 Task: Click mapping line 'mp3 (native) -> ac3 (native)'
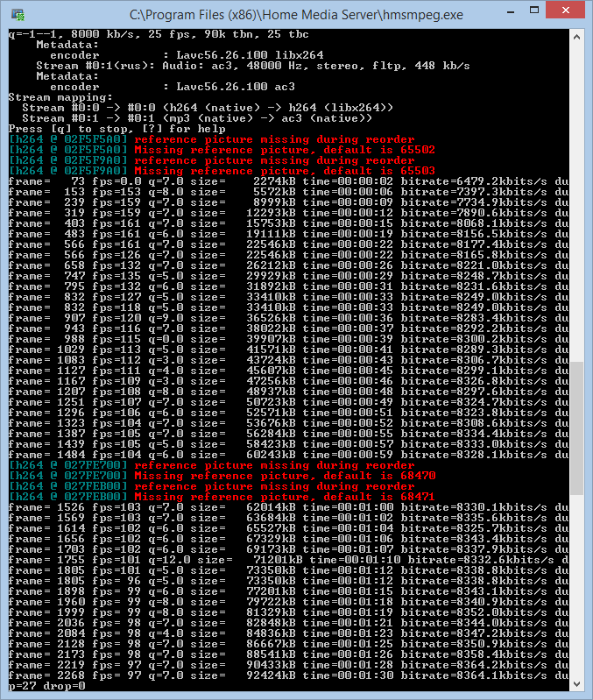(197, 118)
